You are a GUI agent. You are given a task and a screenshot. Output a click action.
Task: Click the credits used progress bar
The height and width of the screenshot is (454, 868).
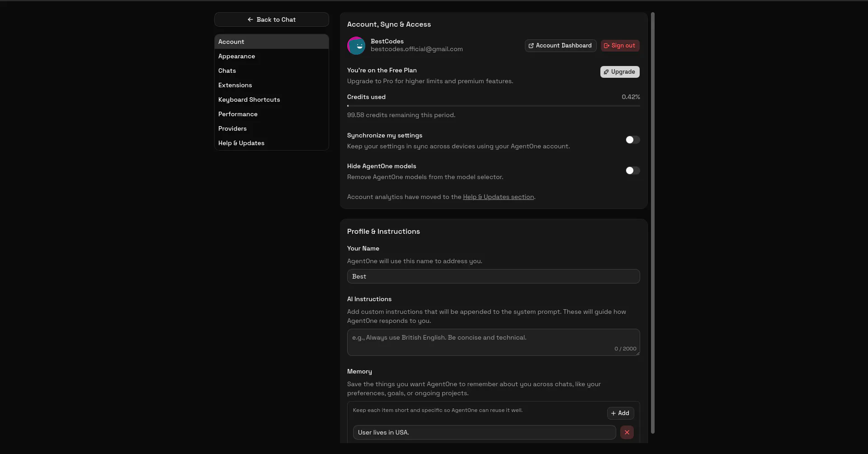pos(493,106)
